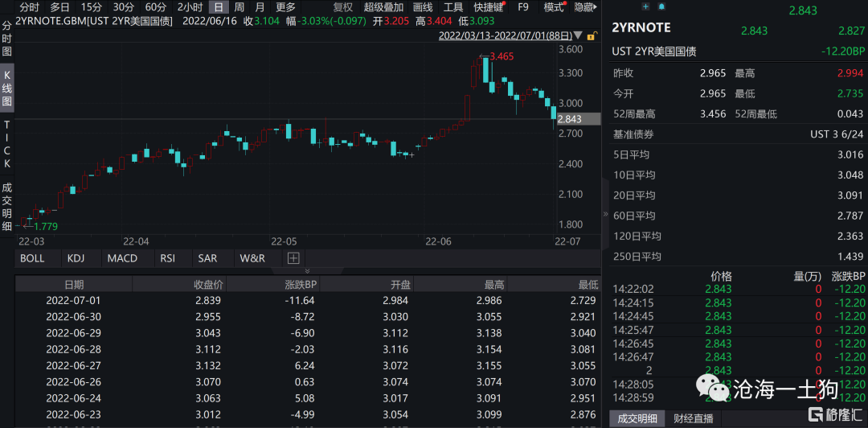Enable the SAR indicator
Viewport: 868px width, 428px height.
tap(207, 257)
